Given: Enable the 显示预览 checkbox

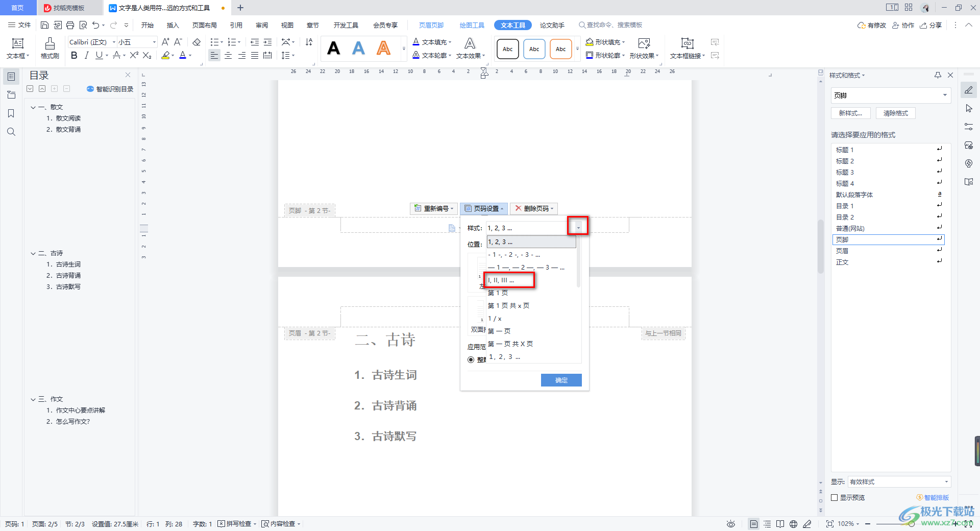Looking at the screenshot, I should [x=835, y=497].
